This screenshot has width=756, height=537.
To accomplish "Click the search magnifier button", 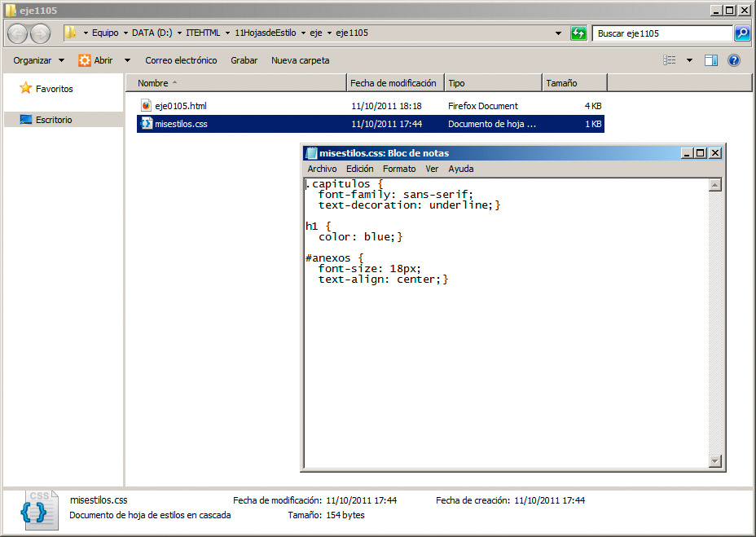I will [742, 33].
